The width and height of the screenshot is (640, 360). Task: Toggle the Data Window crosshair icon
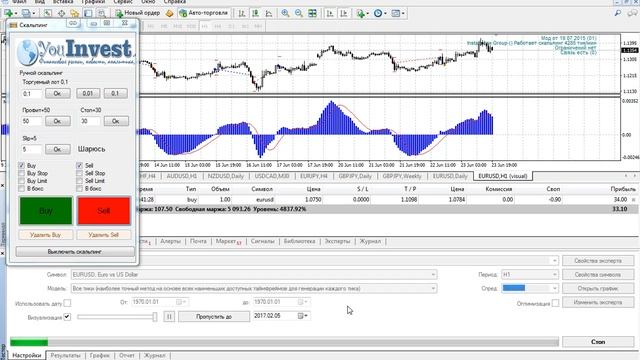click(x=61, y=13)
